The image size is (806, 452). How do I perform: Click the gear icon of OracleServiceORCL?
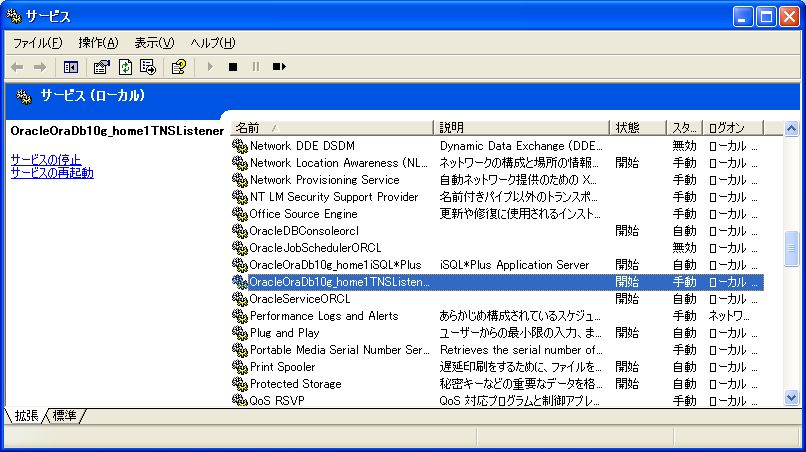point(240,299)
